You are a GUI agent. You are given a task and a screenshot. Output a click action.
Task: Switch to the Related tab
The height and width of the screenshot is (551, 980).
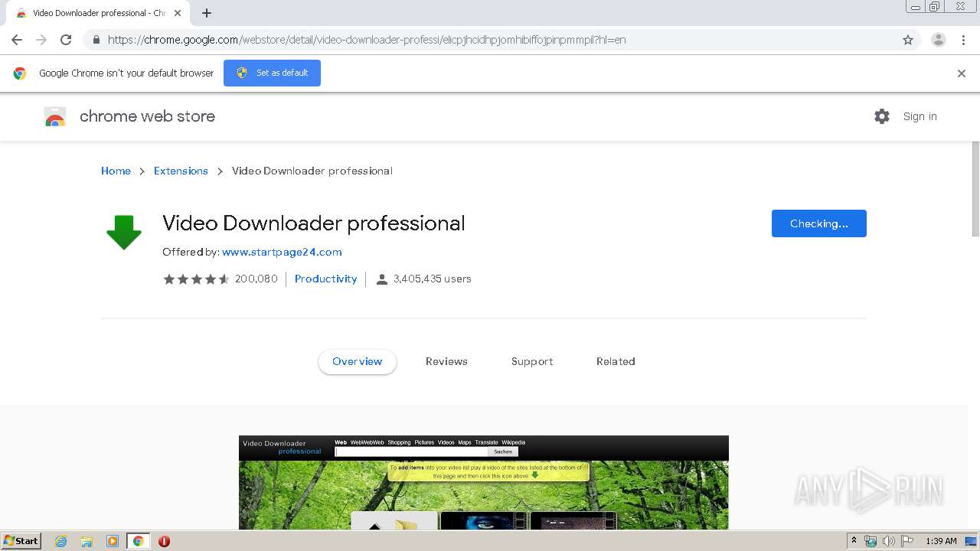[x=616, y=361]
